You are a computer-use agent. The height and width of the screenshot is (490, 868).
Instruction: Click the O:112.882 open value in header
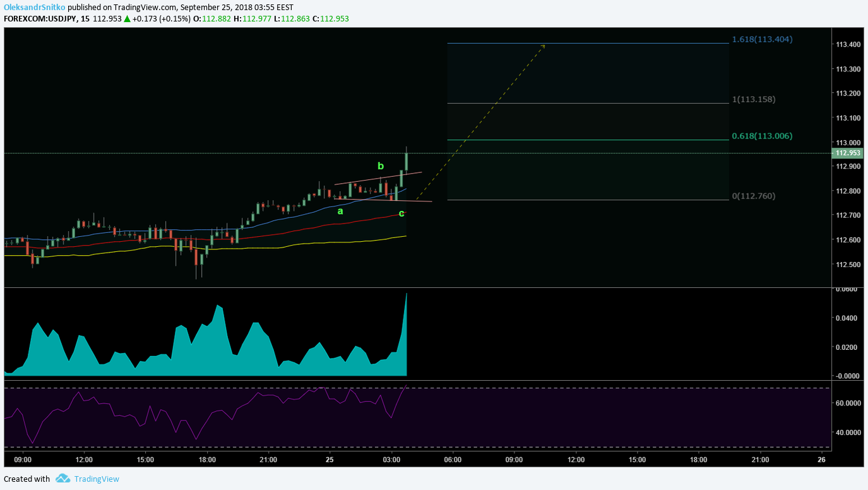pyautogui.click(x=212, y=19)
